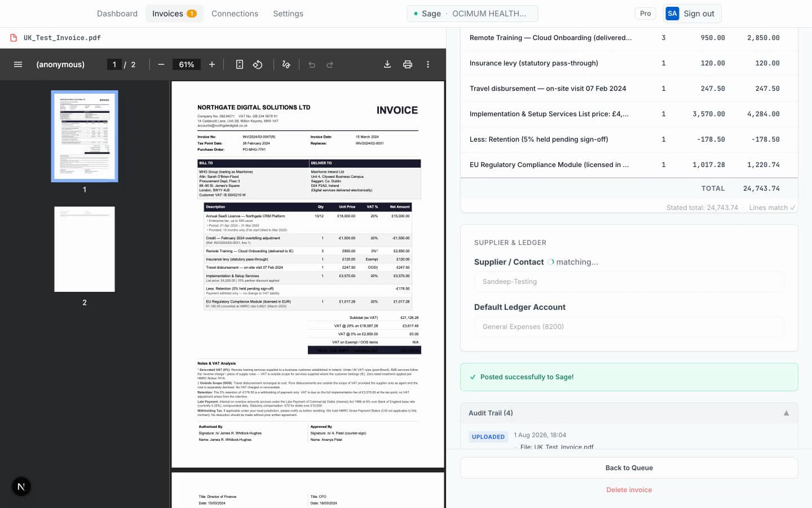This screenshot has height=508, width=812.
Task: Click the Travel disbursement line description
Action: pos(548,89)
